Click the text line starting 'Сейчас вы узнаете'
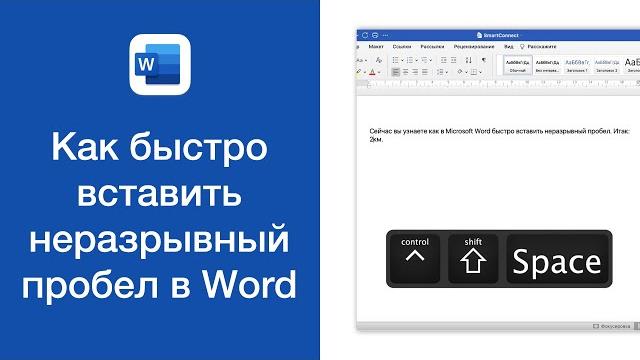The image size is (640, 360). coord(500,131)
